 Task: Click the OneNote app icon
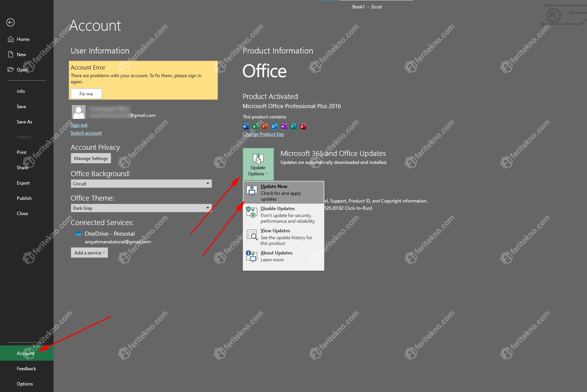pyautogui.click(x=284, y=127)
